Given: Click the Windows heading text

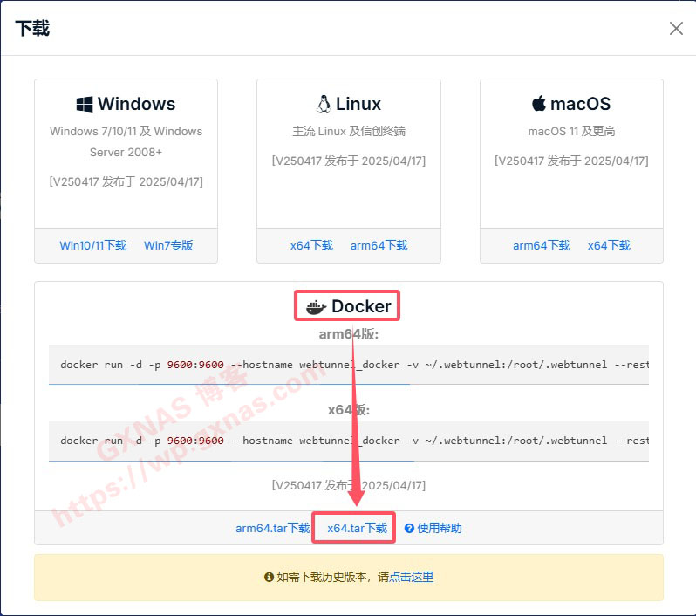Looking at the screenshot, I should 137,104.
